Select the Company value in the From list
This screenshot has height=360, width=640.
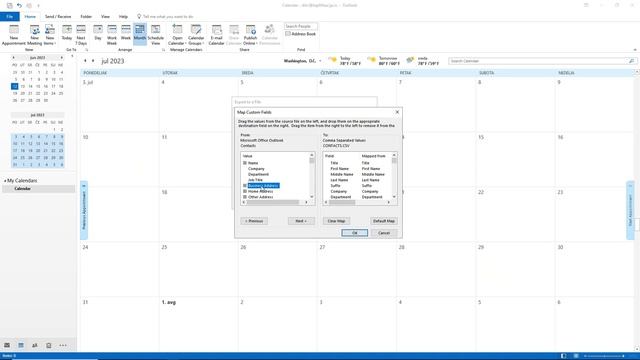(x=256, y=169)
